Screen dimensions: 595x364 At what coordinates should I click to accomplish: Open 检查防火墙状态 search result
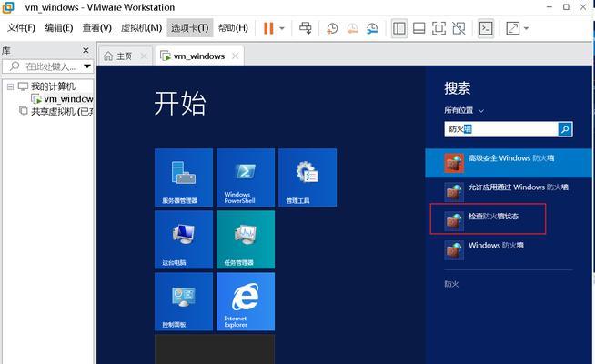tap(488, 219)
